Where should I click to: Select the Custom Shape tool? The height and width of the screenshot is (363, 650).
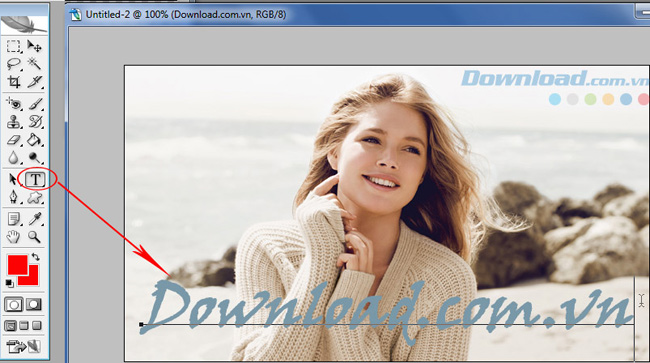(x=34, y=197)
